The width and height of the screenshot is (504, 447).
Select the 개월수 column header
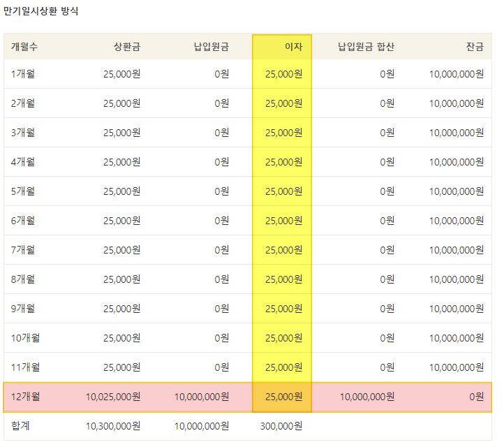point(24,47)
